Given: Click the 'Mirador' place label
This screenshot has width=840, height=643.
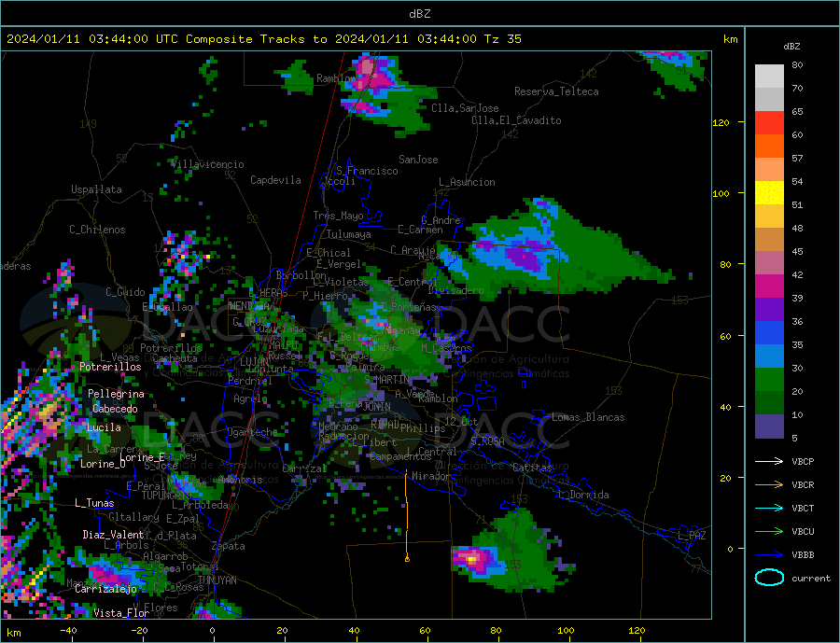Looking at the screenshot, I should (431, 476).
